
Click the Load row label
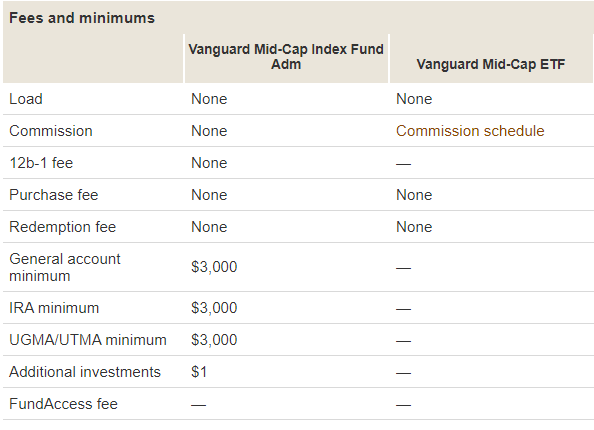(x=26, y=99)
